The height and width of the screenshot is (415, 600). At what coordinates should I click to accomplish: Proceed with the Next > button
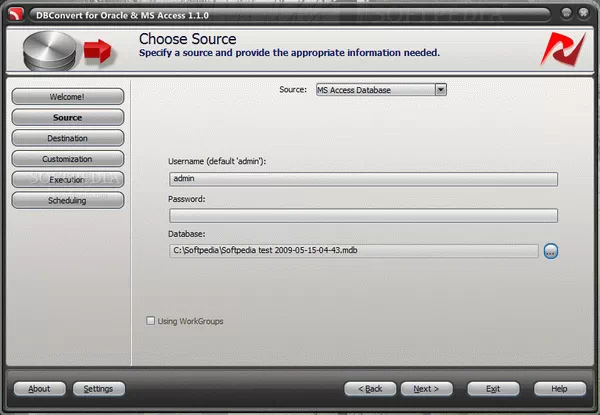pos(426,389)
